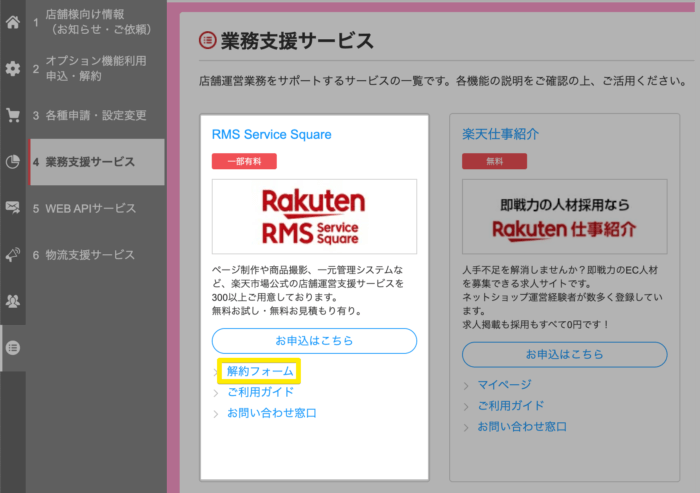Open the RMS Service Square title link
Image resolution: width=700 pixels, height=493 pixels.
point(271,134)
